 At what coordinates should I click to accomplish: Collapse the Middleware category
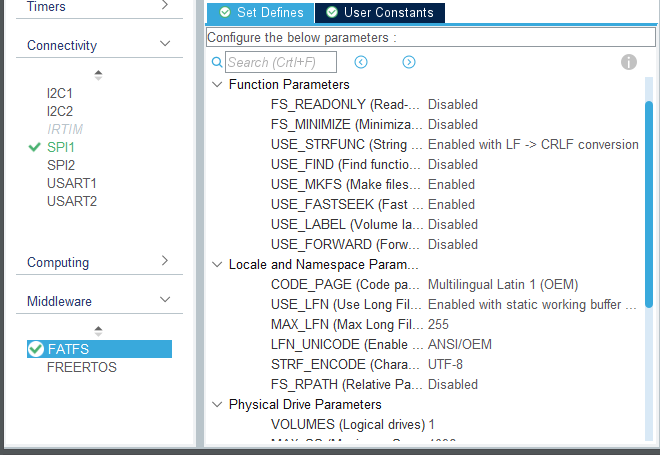click(165, 299)
